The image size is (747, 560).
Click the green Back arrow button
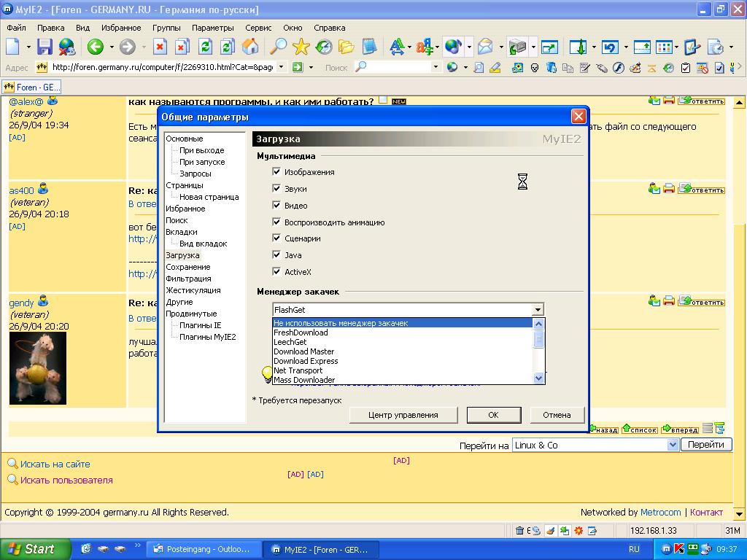[96, 47]
